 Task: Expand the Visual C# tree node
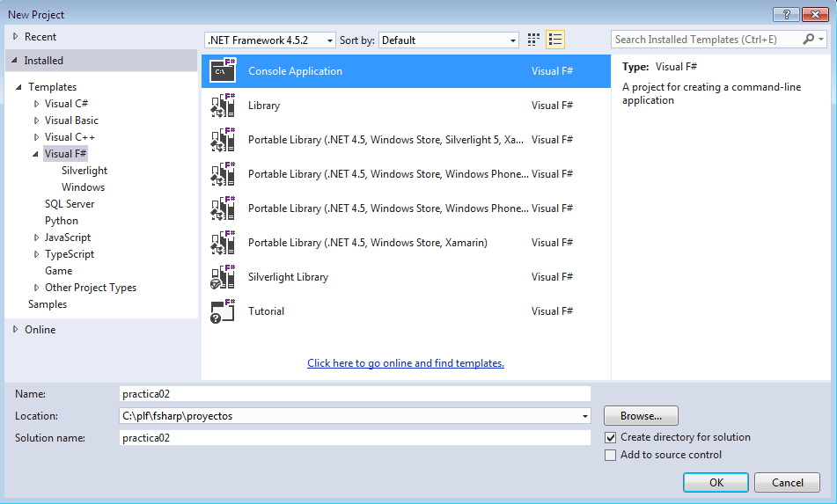coord(37,104)
